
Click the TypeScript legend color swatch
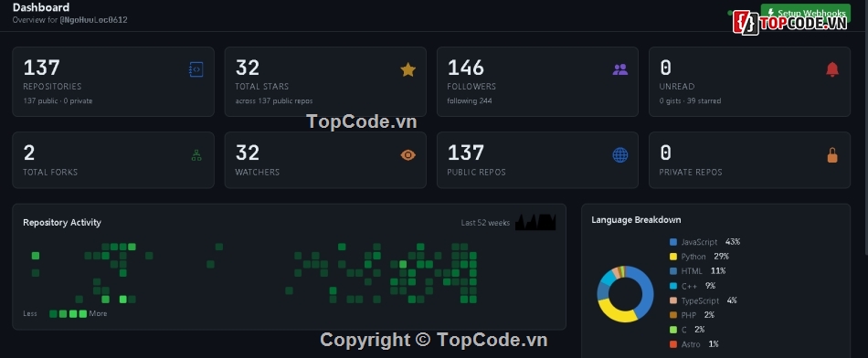pyautogui.click(x=673, y=300)
